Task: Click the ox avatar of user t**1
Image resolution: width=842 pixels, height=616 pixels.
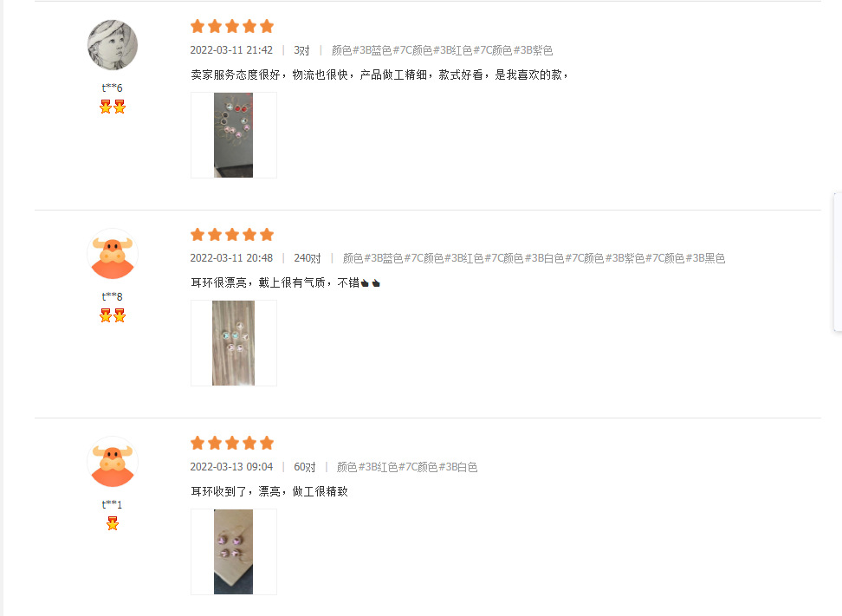Action: pos(113,462)
